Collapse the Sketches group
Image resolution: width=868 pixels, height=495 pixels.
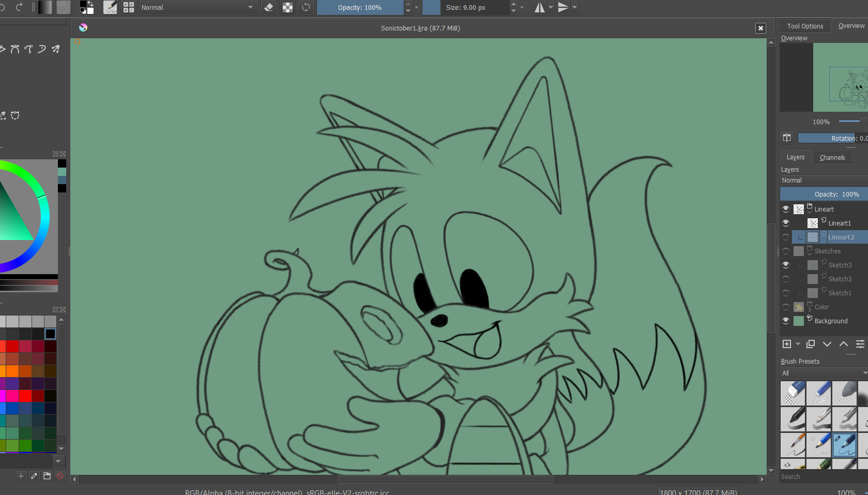pos(810,253)
